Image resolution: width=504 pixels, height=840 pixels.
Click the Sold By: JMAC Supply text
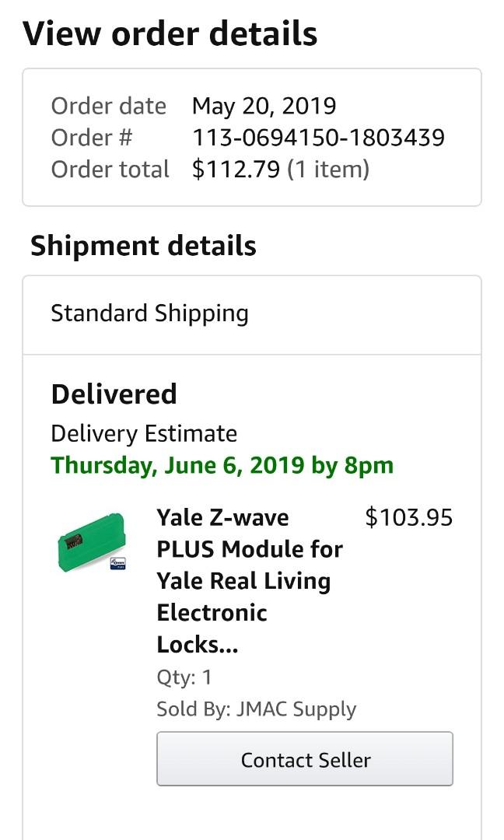click(256, 709)
